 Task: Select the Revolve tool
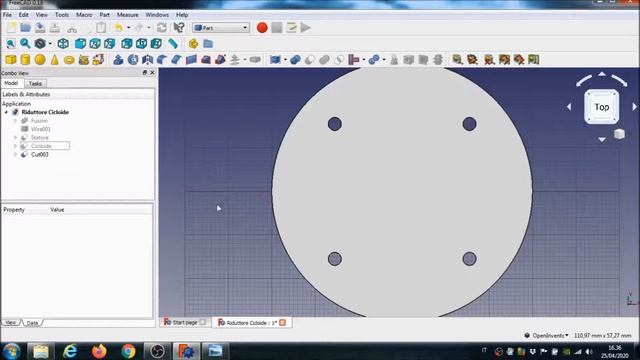coord(133,60)
